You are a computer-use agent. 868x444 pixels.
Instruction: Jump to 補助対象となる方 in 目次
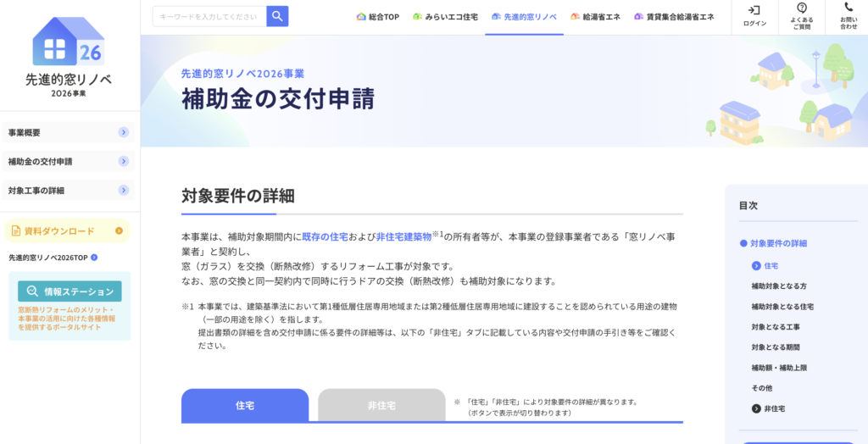(779, 286)
